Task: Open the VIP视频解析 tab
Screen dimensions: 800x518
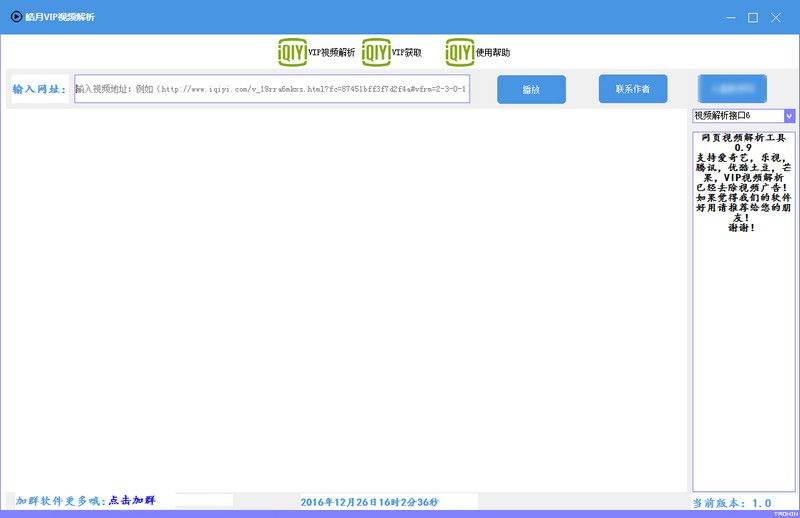Action: pos(331,53)
